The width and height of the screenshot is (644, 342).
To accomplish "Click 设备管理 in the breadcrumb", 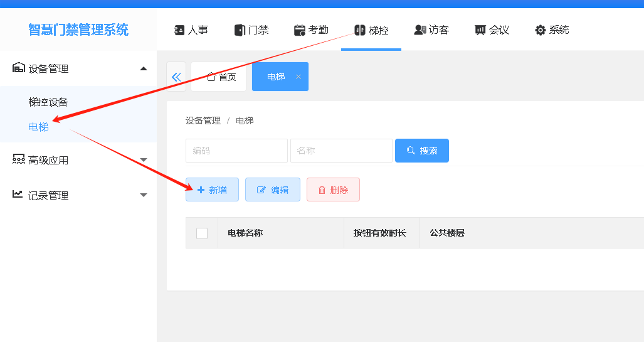I will point(203,120).
